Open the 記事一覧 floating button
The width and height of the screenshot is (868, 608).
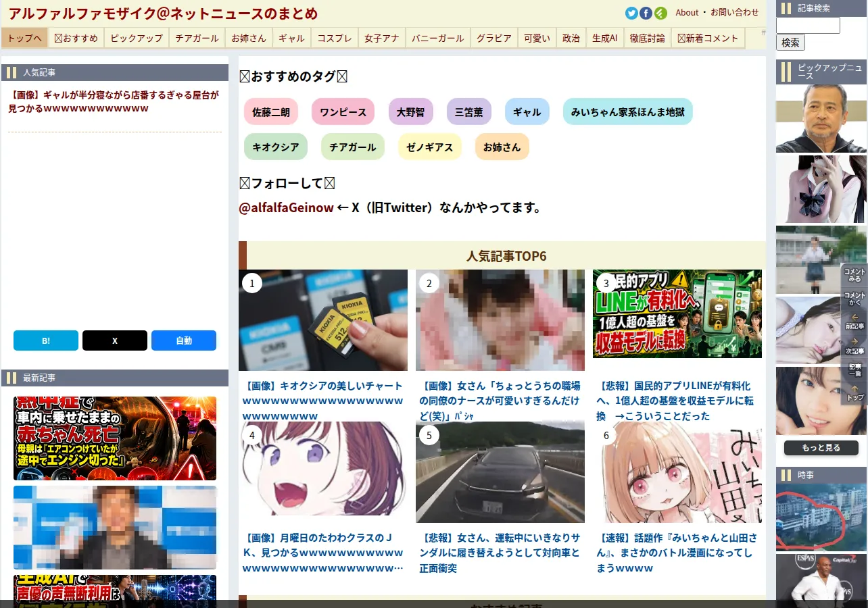pos(854,370)
